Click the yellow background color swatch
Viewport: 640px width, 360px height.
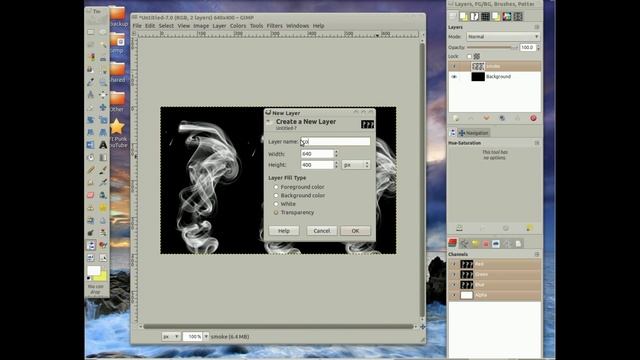pyautogui.click(x=100, y=277)
